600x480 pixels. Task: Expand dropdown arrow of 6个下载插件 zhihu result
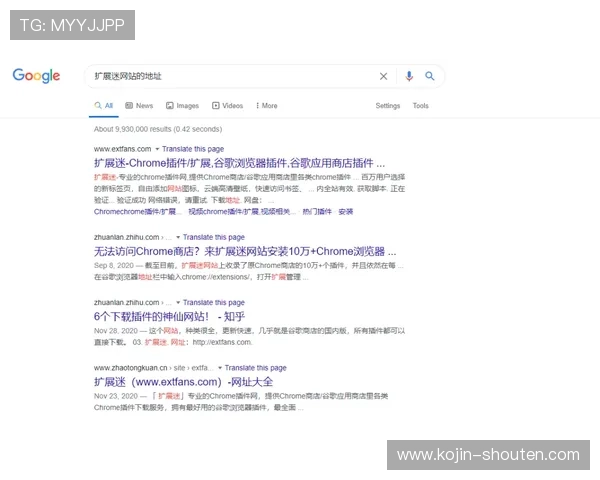tap(178, 303)
